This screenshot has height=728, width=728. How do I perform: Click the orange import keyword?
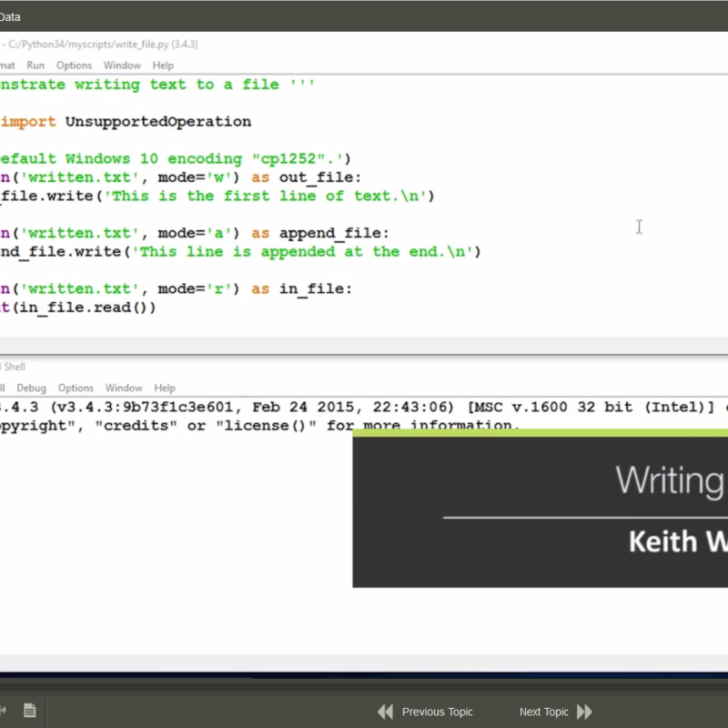coord(28,122)
